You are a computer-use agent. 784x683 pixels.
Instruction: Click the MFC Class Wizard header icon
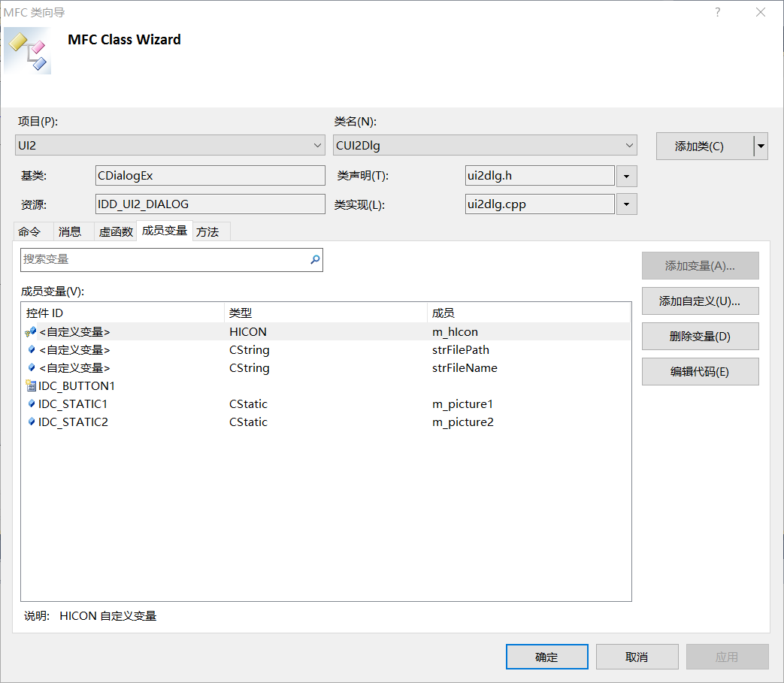28,51
